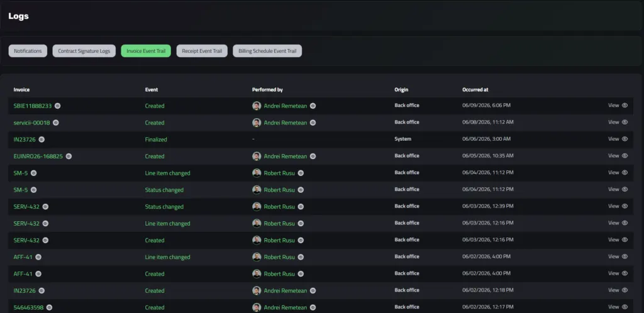This screenshot has width=644, height=313.
Task: Click View for the 06/02/2026 12:18 PM event
Action: click(618, 290)
